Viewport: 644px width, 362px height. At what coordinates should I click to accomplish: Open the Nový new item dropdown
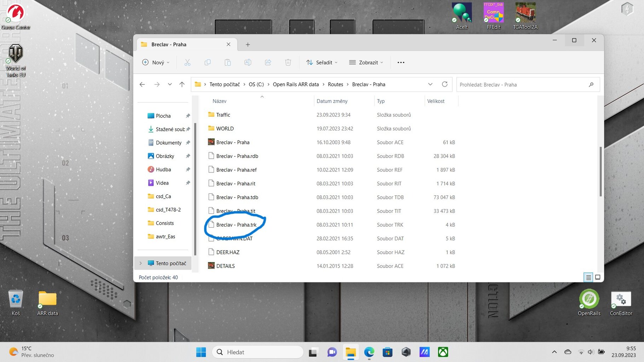[156, 63]
